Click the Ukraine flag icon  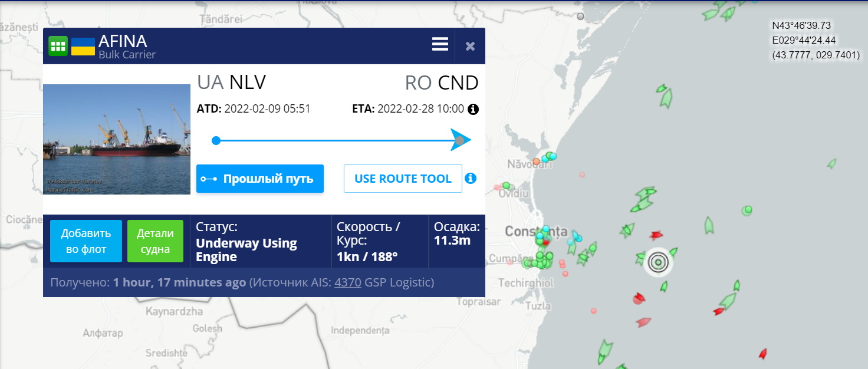83,46
